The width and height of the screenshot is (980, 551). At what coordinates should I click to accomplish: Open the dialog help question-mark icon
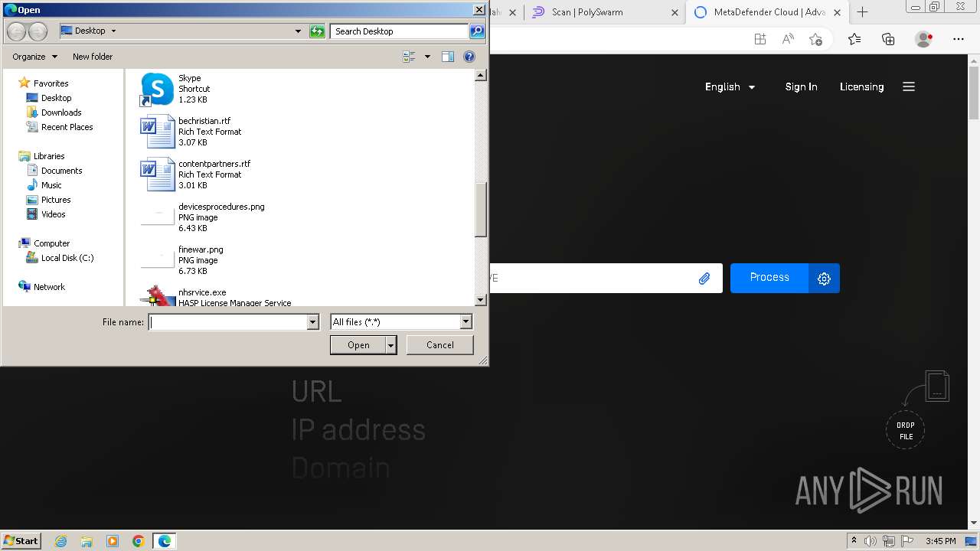469,57
